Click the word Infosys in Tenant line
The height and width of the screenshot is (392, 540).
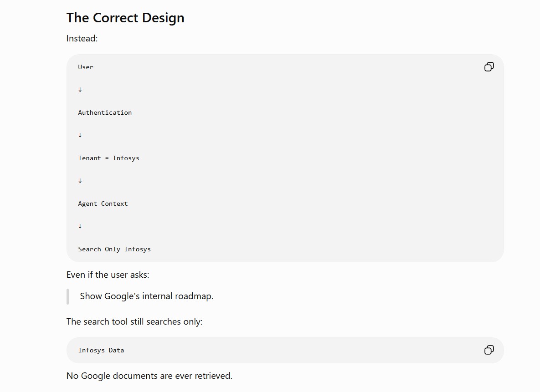tap(126, 158)
